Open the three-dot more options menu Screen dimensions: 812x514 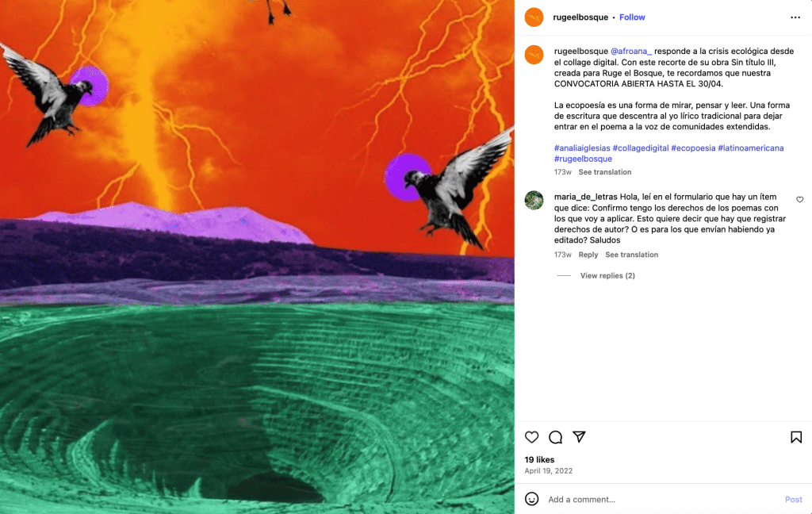pyautogui.click(x=795, y=17)
